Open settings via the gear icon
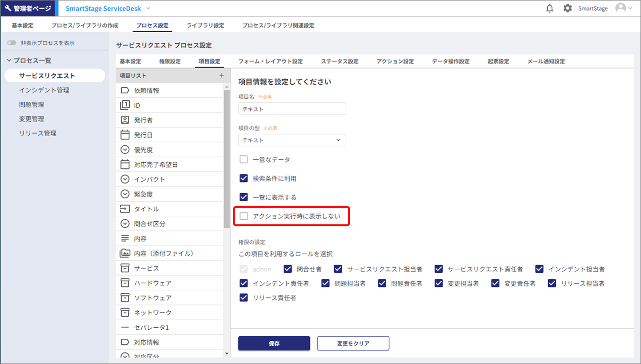The image size is (641, 364). click(x=567, y=9)
